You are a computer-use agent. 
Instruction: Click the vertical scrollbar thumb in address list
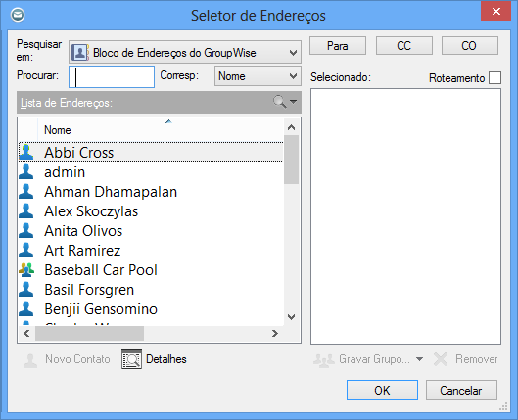[x=292, y=160]
